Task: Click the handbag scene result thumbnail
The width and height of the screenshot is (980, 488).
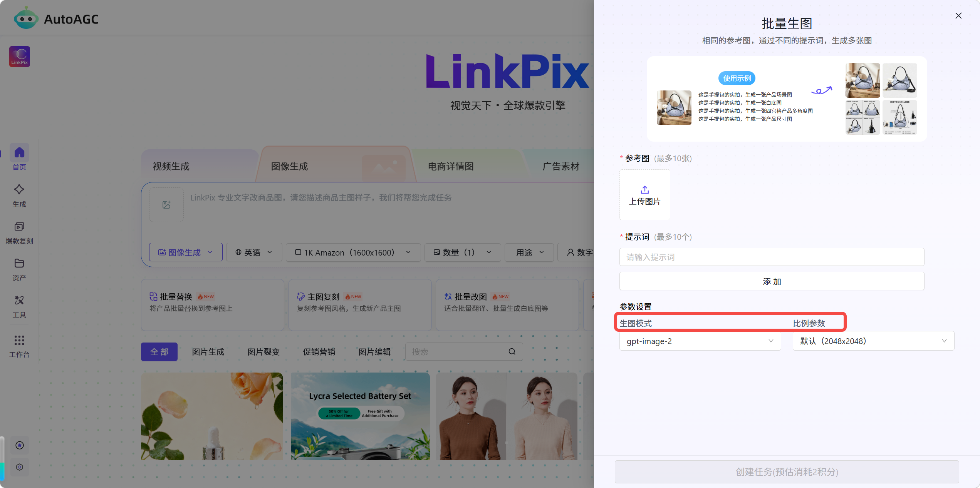Action: (863, 80)
